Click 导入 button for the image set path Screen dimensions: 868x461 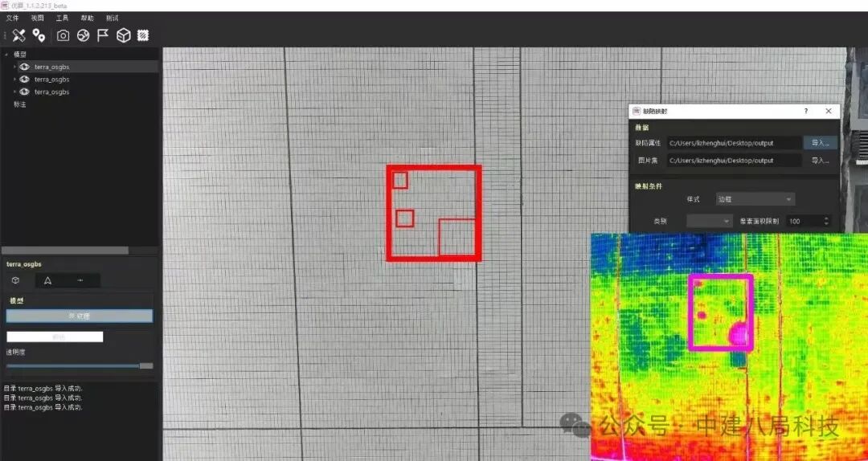(x=820, y=161)
